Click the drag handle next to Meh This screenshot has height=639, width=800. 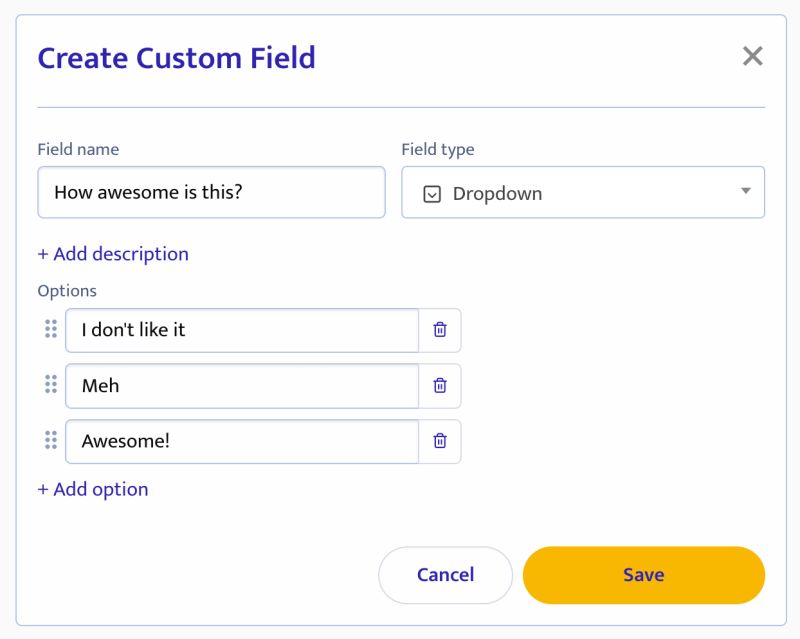point(51,385)
